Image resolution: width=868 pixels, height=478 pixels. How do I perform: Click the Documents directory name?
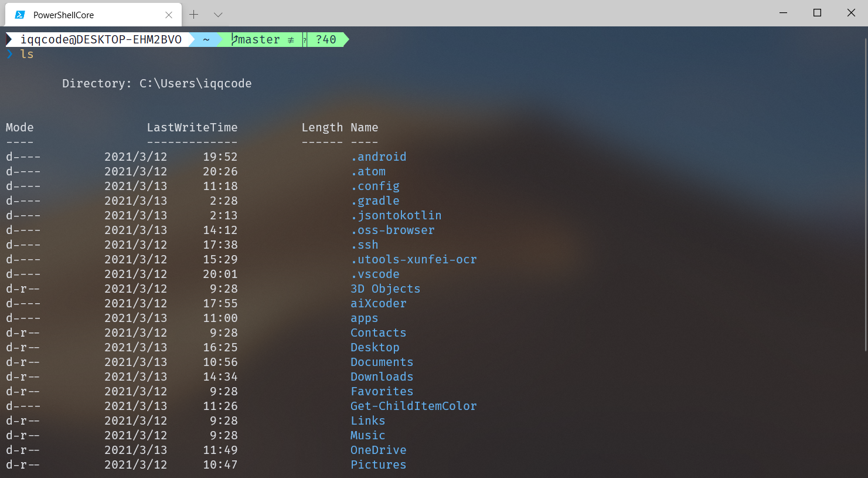tap(382, 362)
